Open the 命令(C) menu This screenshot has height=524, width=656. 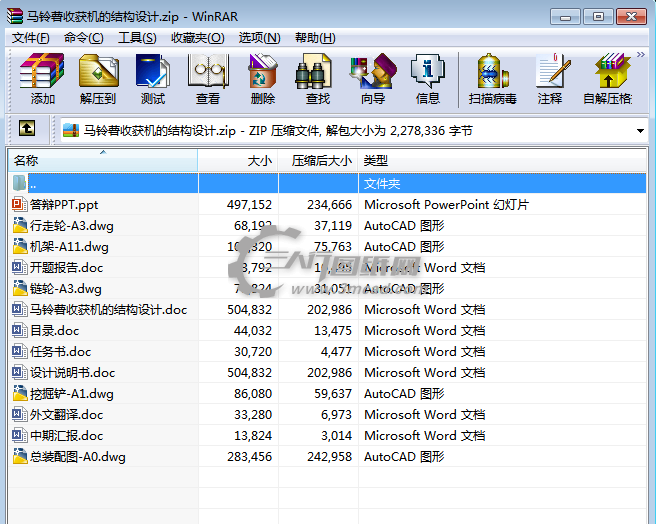[x=84, y=38]
